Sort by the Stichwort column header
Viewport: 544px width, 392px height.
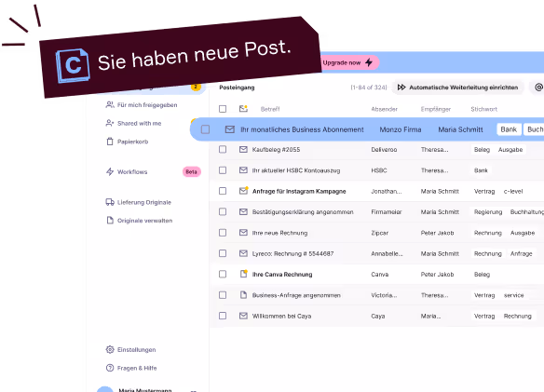483,109
